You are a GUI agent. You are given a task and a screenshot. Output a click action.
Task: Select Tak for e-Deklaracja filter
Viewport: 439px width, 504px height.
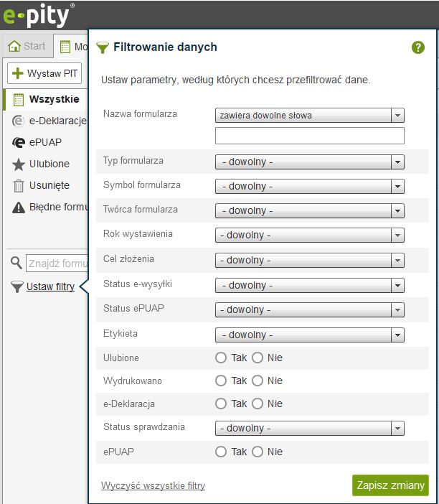coord(221,403)
